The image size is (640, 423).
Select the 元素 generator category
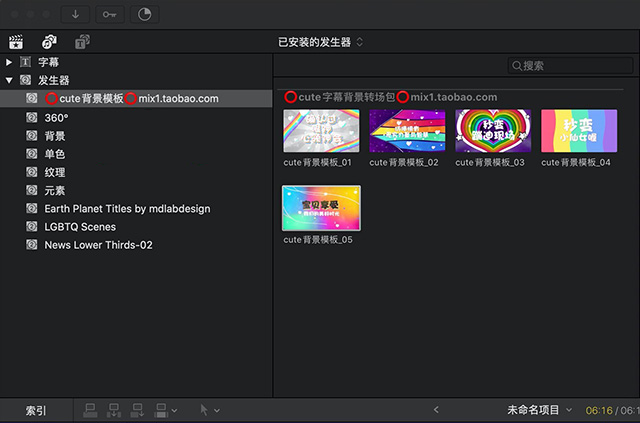136,190
